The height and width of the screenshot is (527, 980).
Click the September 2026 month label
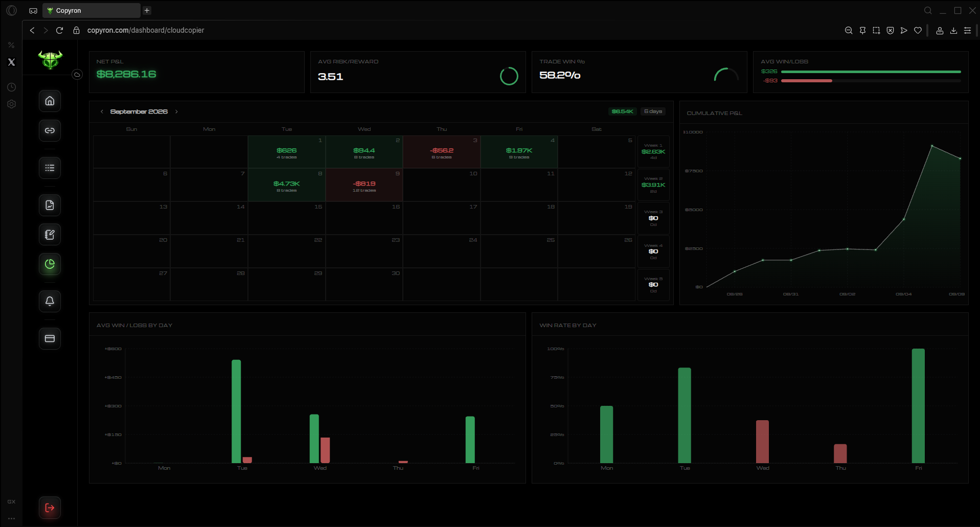[x=139, y=111]
